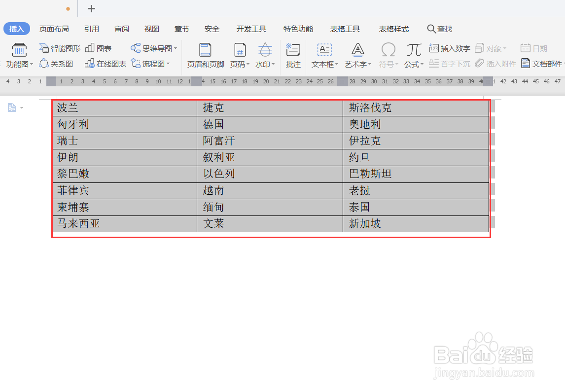The height and width of the screenshot is (392, 565).
Task: Open the 章节 tab
Action: click(x=181, y=29)
